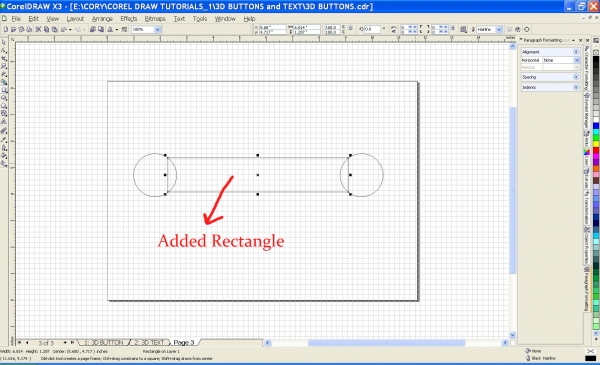
Task: Open the Layout menu
Action: pos(75,18)
